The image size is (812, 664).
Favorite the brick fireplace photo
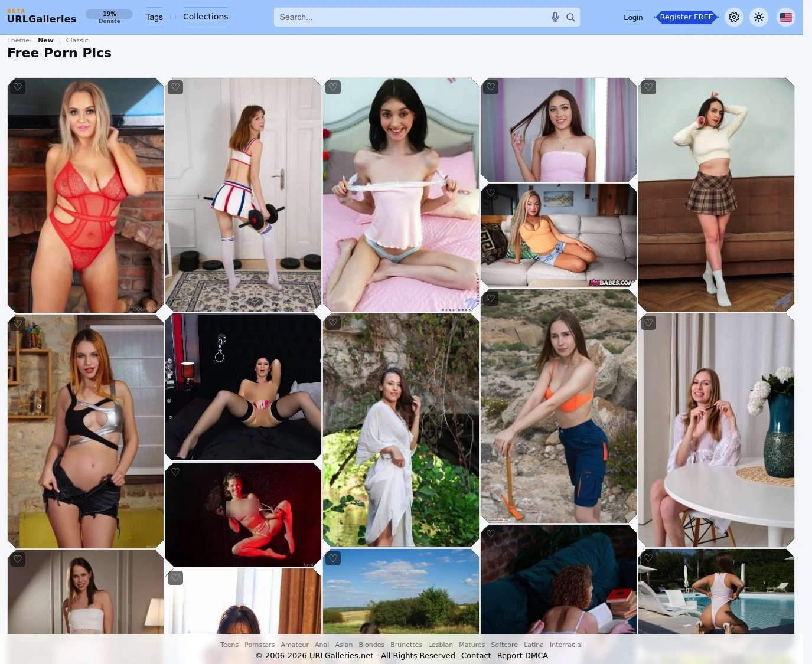click(x=18, y=87)
